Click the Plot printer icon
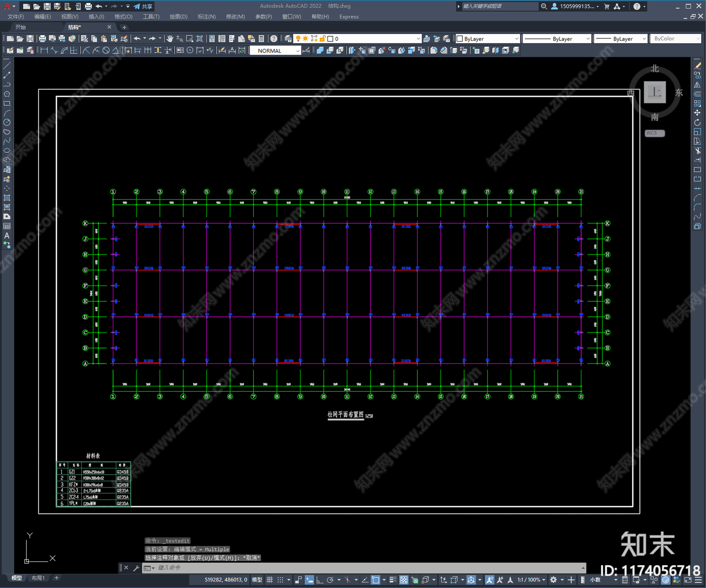 coord(42,39)
